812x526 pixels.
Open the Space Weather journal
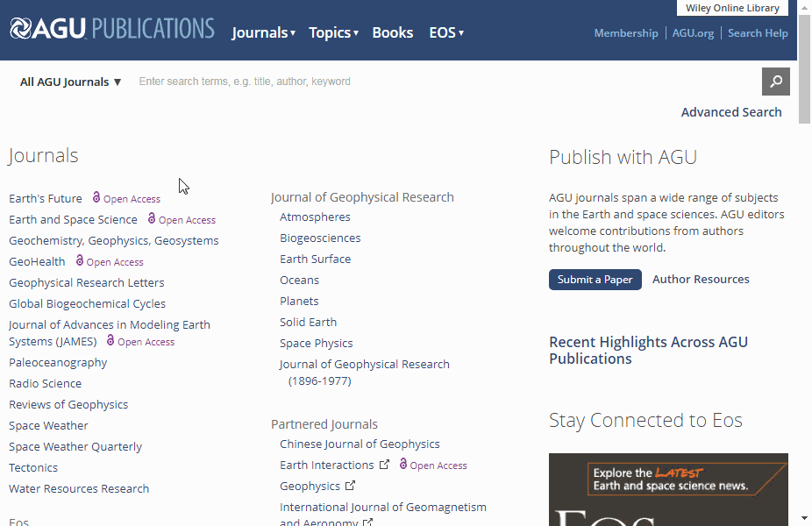49,425
